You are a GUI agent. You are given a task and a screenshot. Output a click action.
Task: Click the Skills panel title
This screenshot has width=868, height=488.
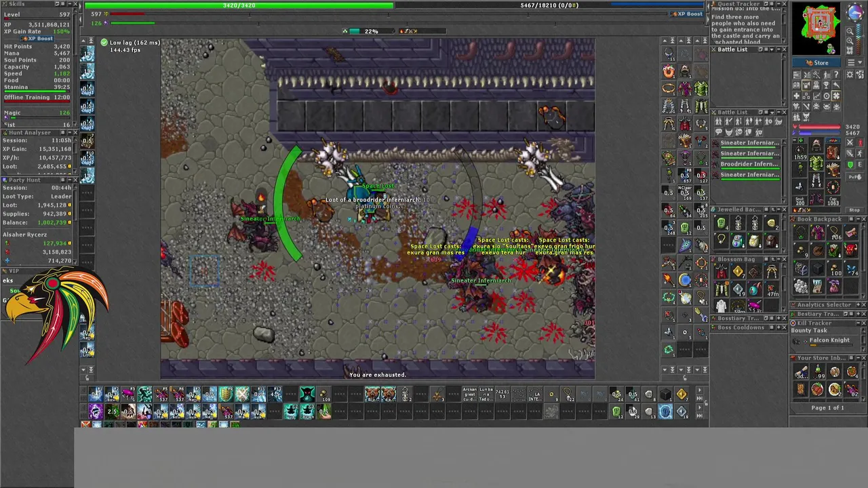17,4
